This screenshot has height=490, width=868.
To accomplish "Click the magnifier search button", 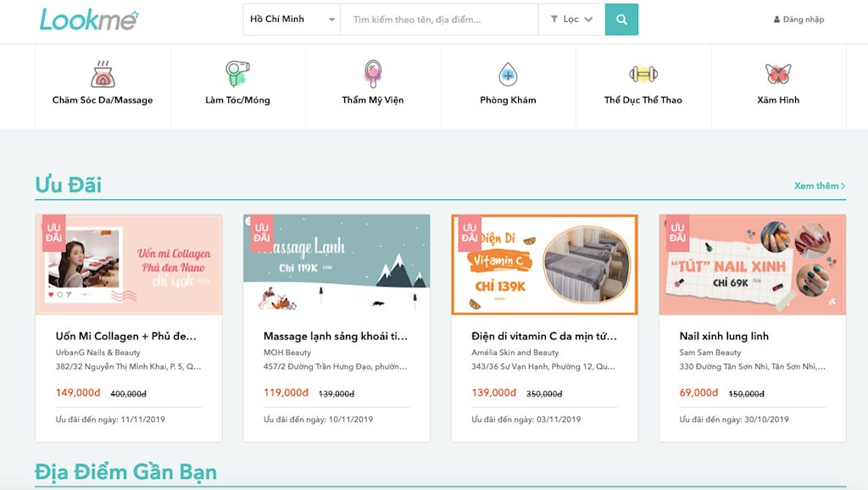I will 621,19.
